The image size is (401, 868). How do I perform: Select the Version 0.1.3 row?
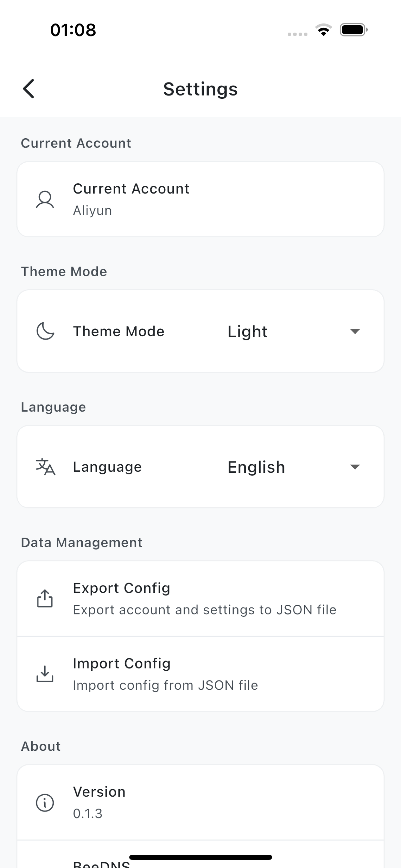200,802
